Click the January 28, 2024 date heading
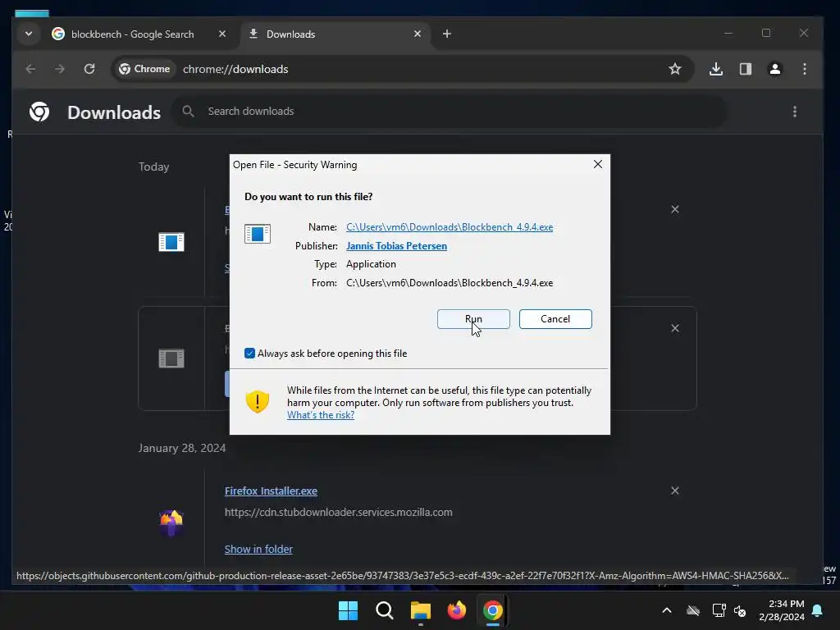The image size is (840, 630). (182, 448)
